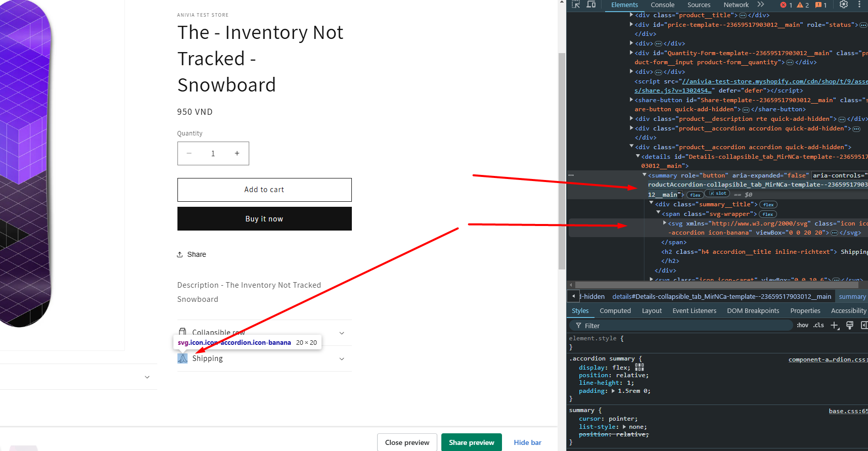Open the DOM Breakpoints pane tab
This screenshot has height=451, width=868.
[753, 311]
